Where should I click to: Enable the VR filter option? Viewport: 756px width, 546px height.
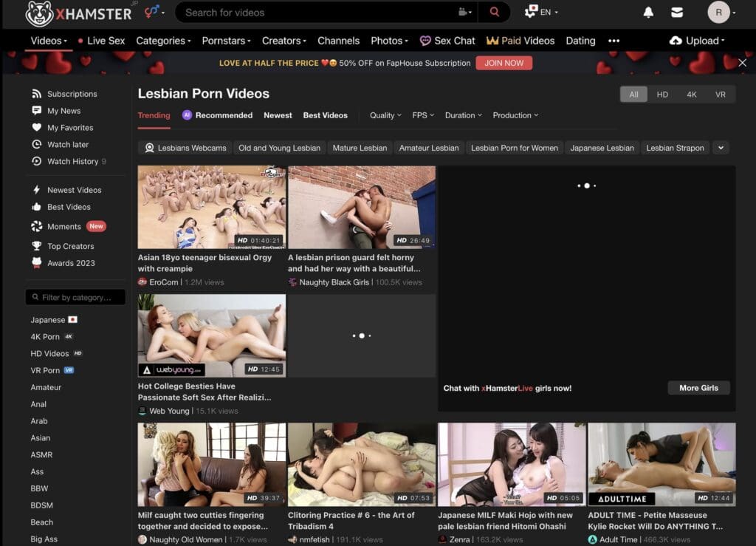point(720,95)
